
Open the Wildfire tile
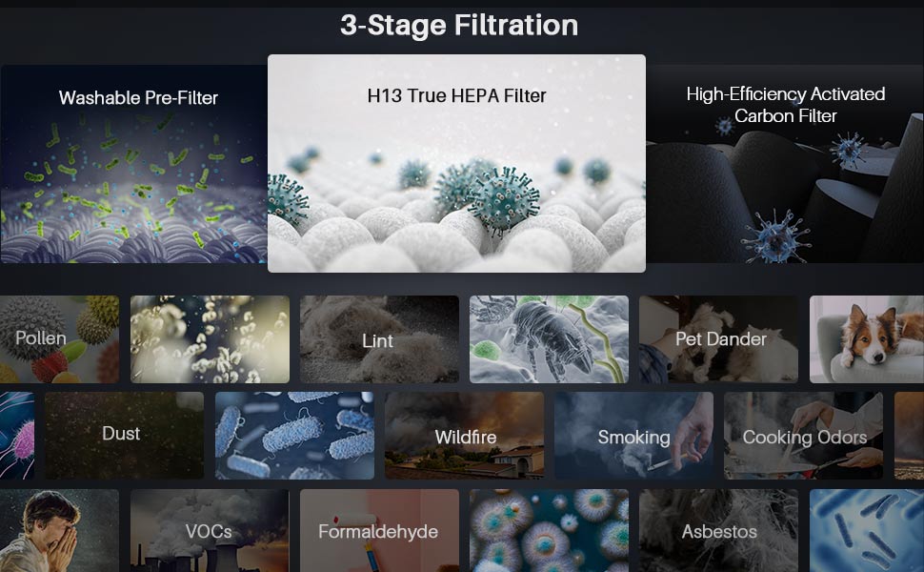464,436
